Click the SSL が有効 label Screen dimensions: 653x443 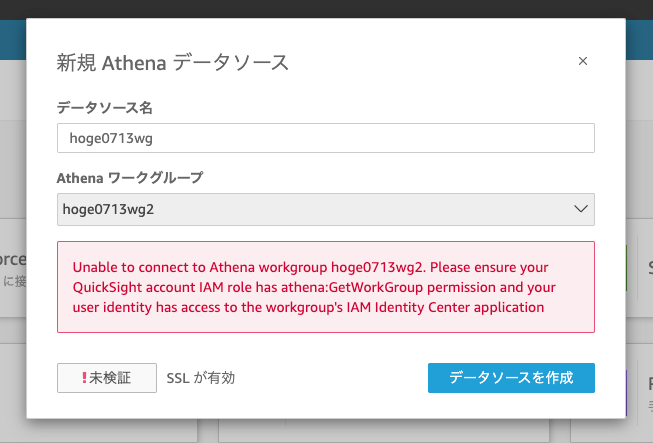coord(201,378)
